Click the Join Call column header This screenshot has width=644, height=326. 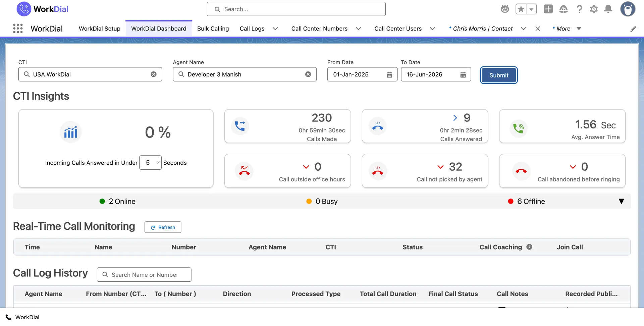click(x=570, y=247)
